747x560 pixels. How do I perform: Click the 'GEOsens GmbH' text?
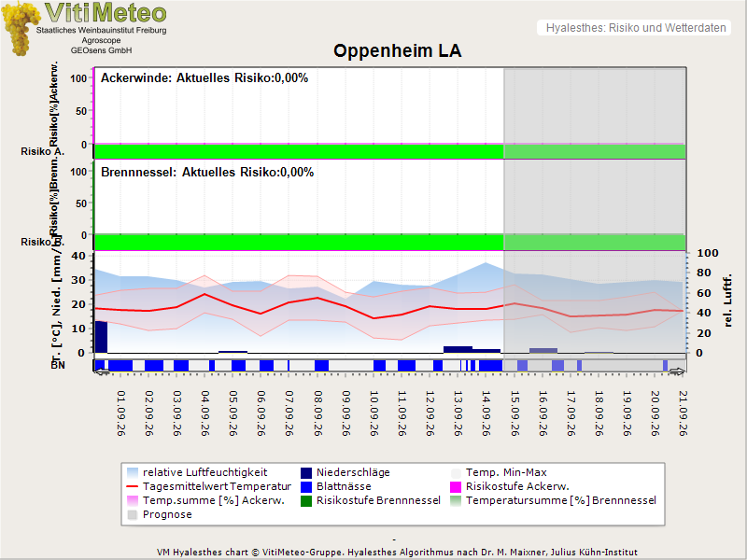[101, 50]
